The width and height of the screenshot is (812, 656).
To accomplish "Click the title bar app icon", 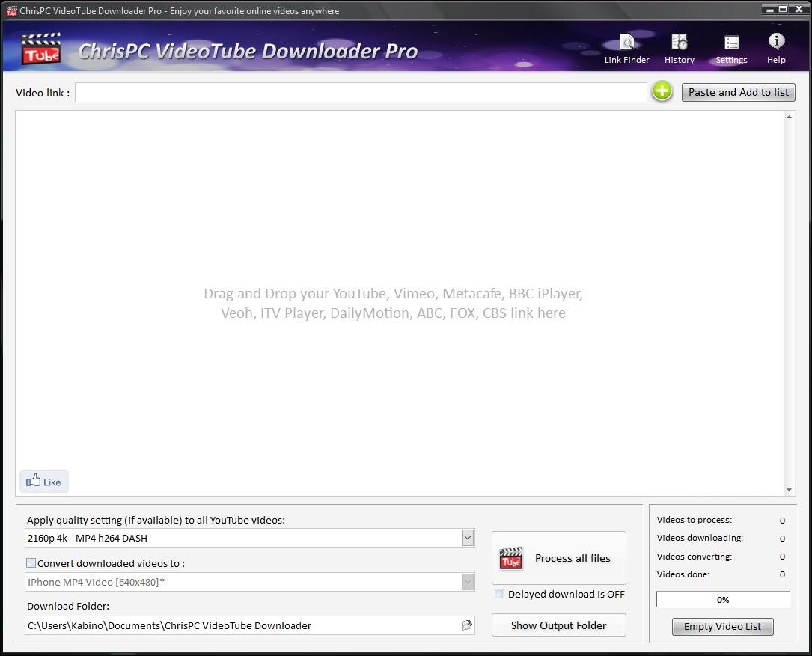I will point(11,10).
